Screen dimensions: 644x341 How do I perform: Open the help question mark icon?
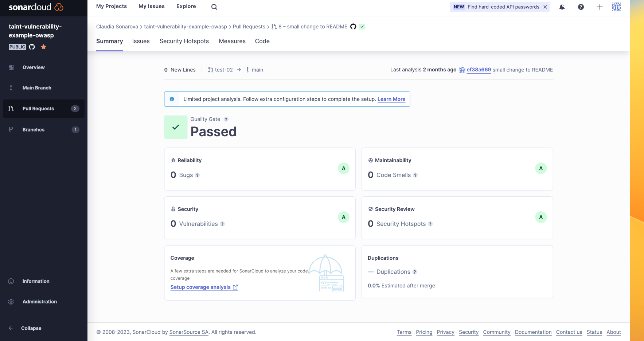click(x=581, y=7)
